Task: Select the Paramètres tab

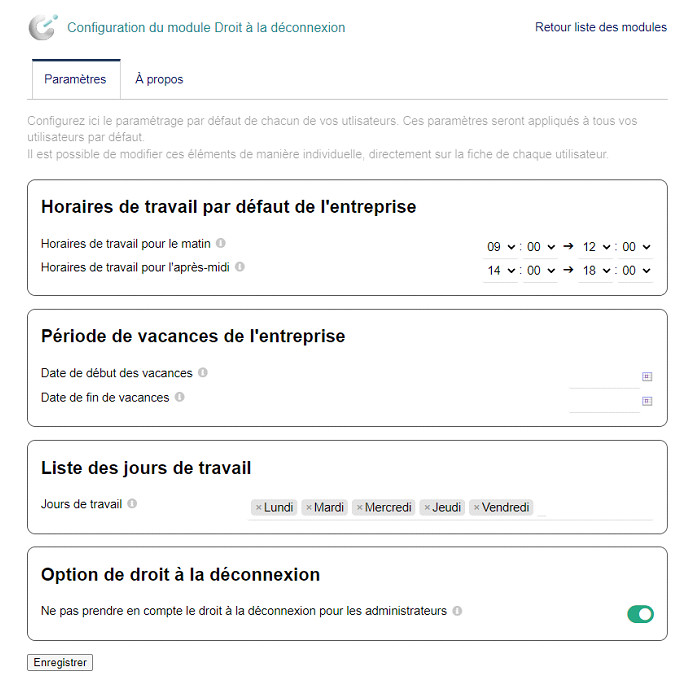Action: click(75, 79)
